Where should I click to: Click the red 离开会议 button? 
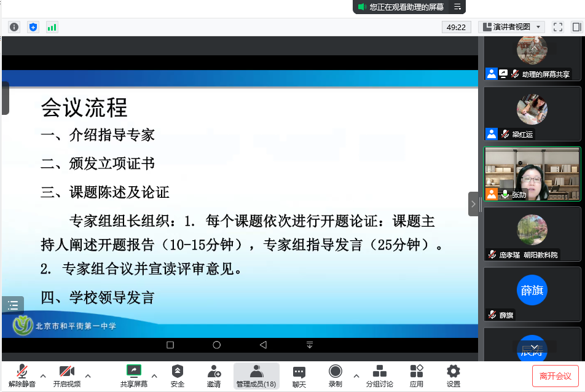555,376
